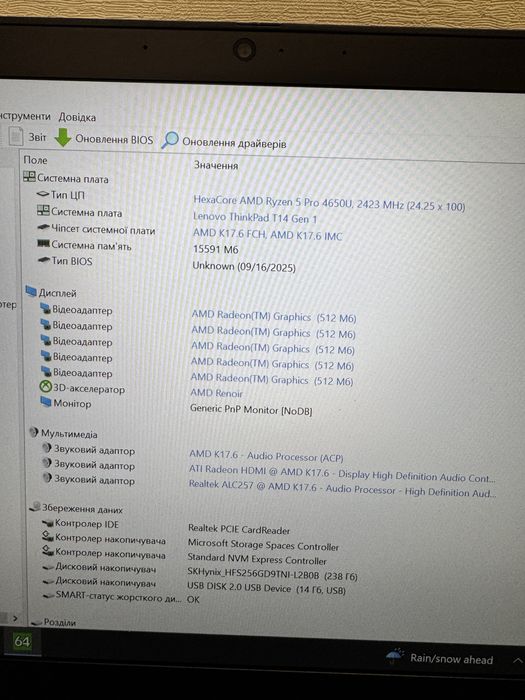This screenshot has width=525, height=700.
Task: Click Microsoft Storage Spaces Controller value
Action: click(x=263, y=545)
